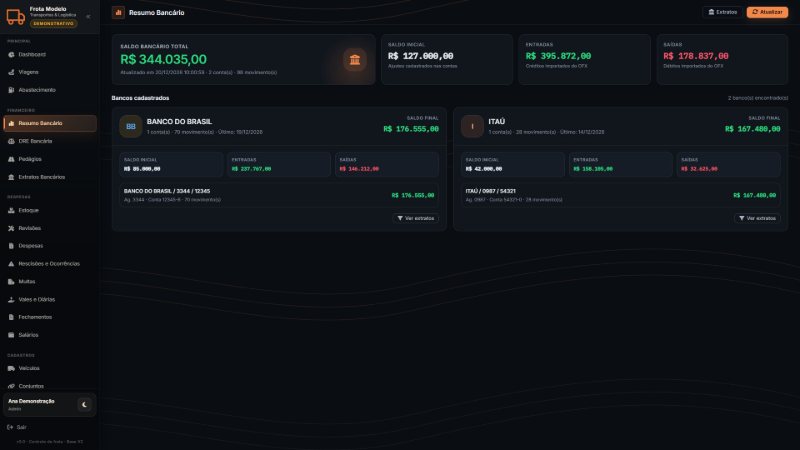Click the Abastecimento fuel icon
Screen dimensions: 800x450
tap(11, 90)
